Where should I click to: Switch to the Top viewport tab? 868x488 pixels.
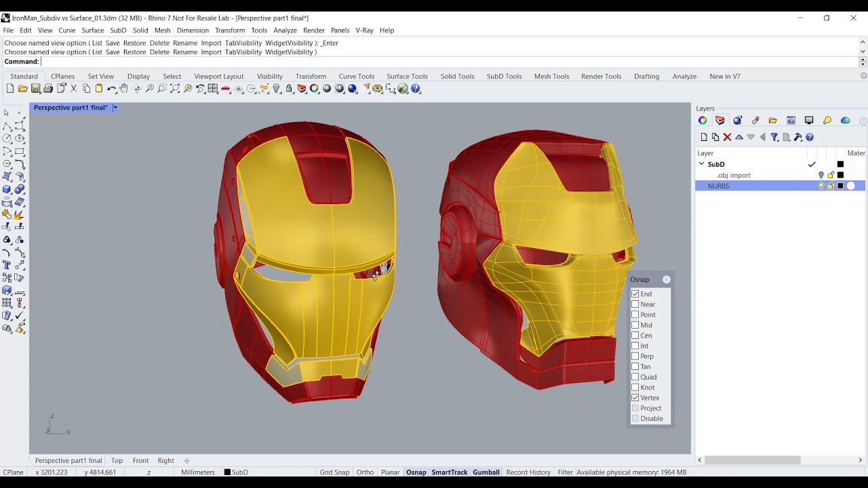[x=117, y=461]
